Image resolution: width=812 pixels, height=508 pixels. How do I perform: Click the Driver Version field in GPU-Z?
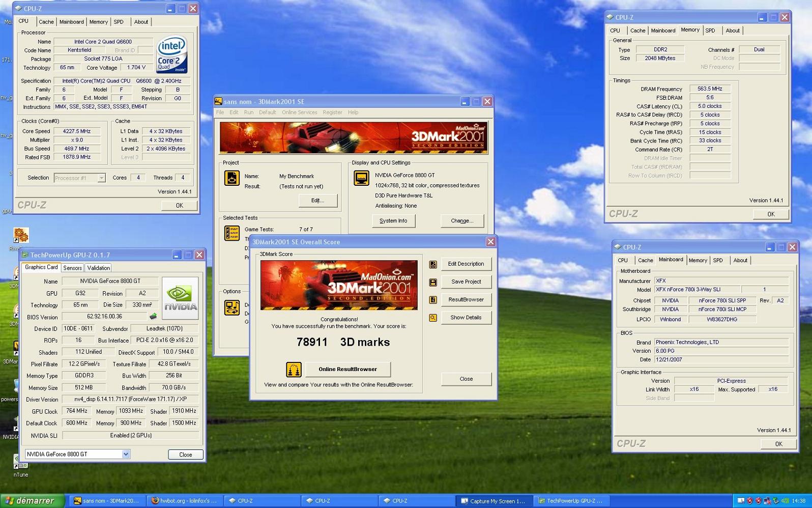(130, 400)
